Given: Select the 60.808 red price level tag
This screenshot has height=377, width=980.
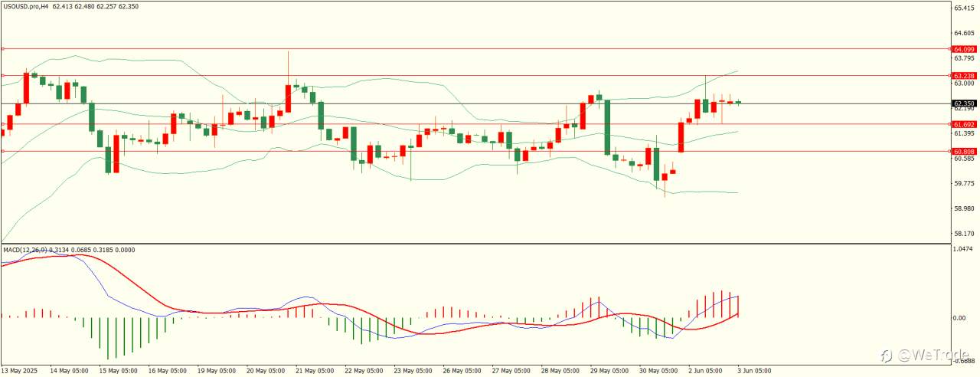Looking at the screenshot, I should [964, 151].
